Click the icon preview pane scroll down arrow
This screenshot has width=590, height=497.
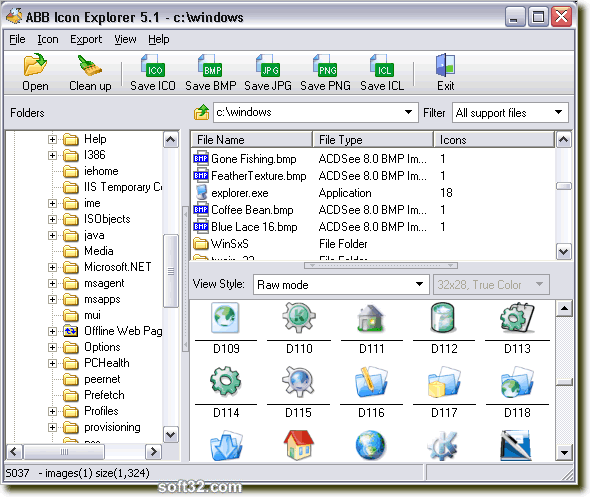pyautogui.click(x=564, y=453)
